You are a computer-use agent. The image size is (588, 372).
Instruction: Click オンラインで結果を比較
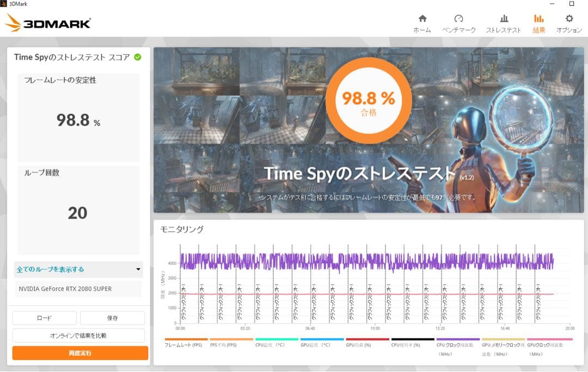point(79,336)
